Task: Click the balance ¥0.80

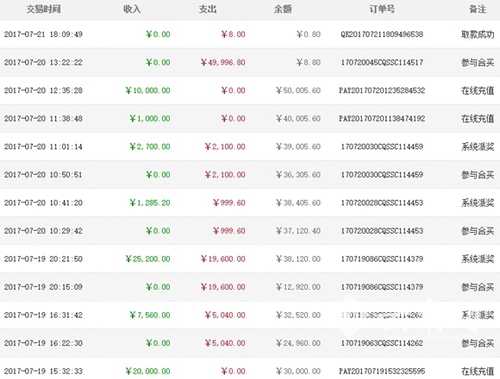Action: tap(308, 34)
